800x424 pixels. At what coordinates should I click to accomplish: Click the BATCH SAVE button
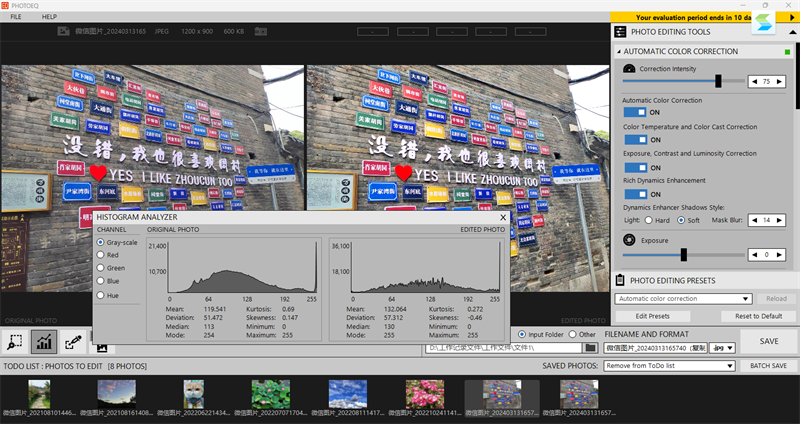pyautogui.click(x=768, y=365)
